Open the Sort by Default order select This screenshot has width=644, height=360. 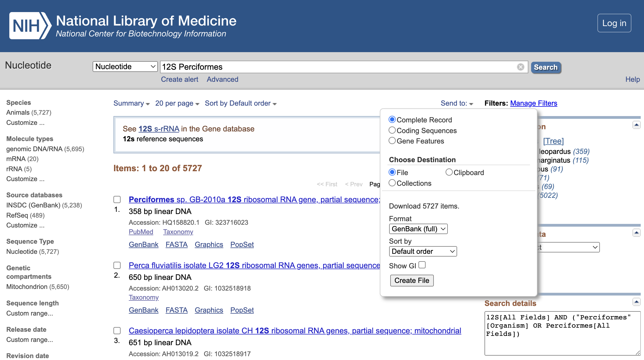click(423, 251)
